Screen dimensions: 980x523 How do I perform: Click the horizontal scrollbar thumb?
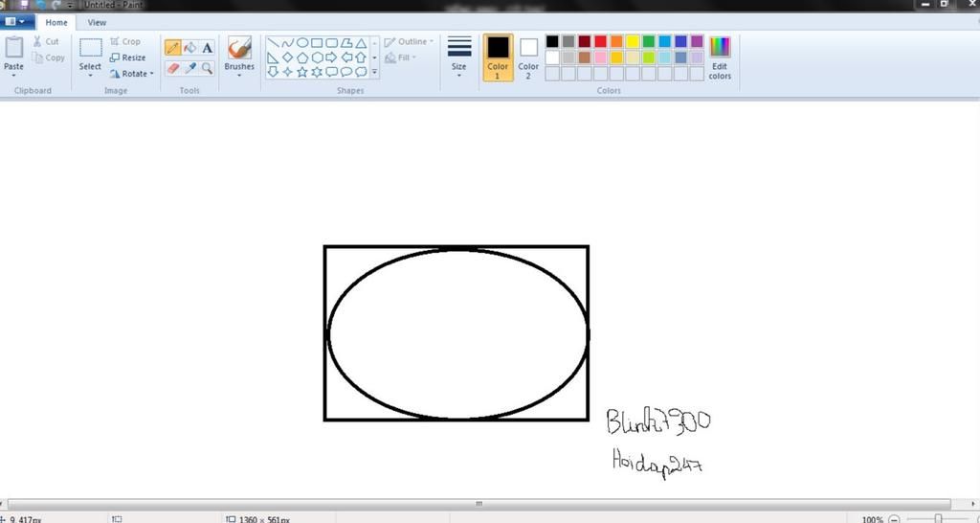coord(479,504)
